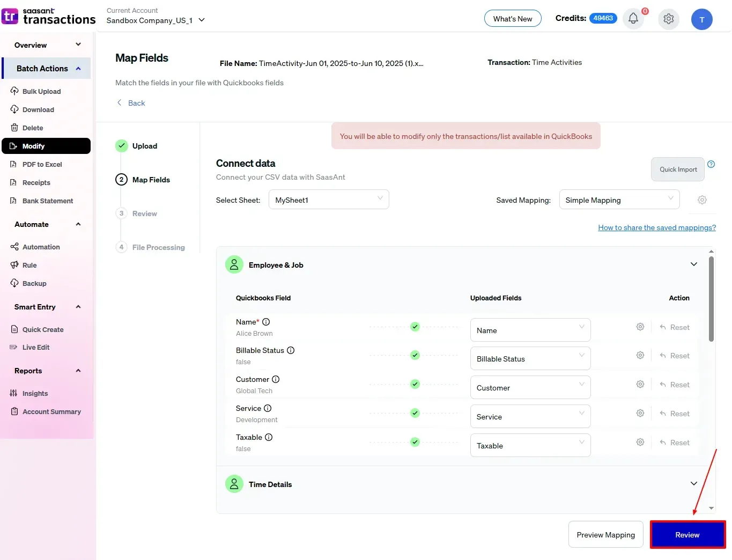The image size is (732, 560).
Task: Click the Quick Import button
Action: [678, 169]
